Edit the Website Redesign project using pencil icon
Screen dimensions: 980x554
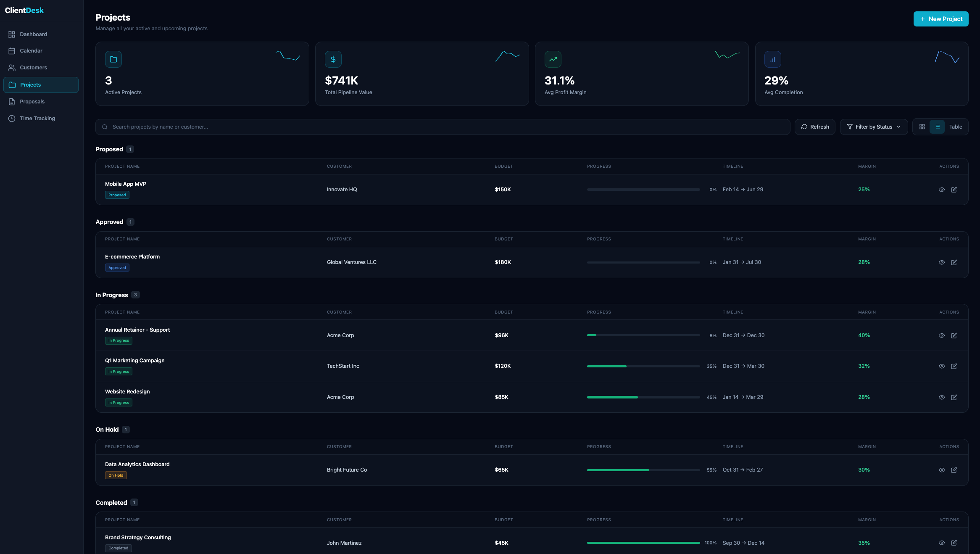tap(954, 397)
